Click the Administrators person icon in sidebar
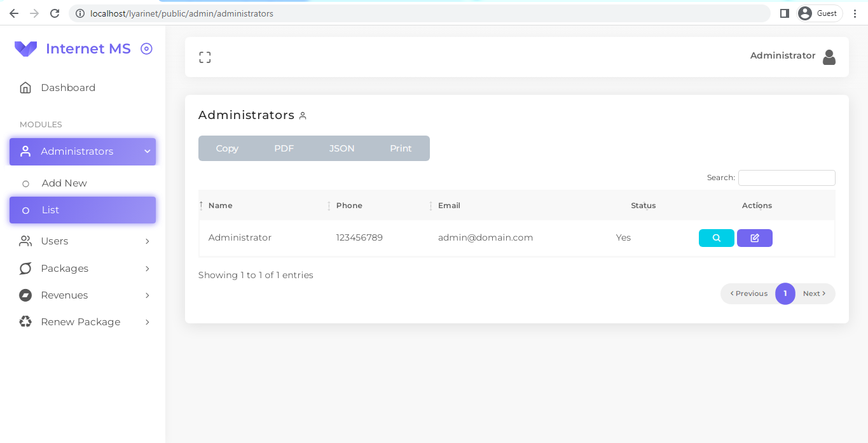This screenshot has width=868, height=443. coord(25,151)
